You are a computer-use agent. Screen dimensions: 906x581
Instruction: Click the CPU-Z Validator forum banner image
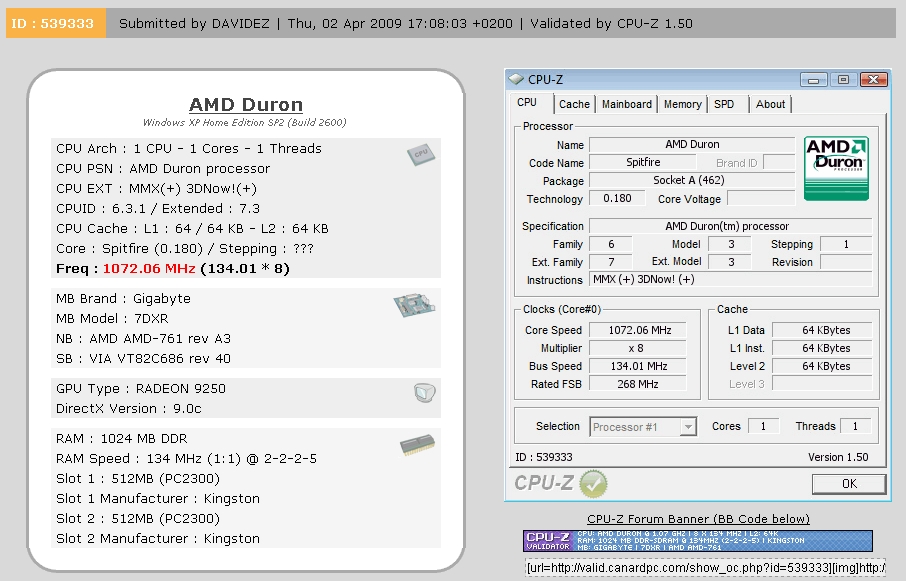click(x=698, y=541)
